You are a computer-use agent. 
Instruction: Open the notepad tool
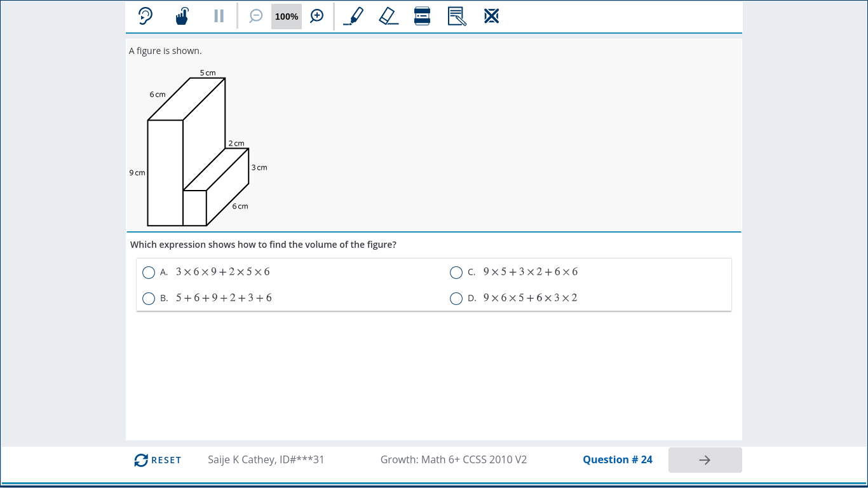[x=457, y=16]
